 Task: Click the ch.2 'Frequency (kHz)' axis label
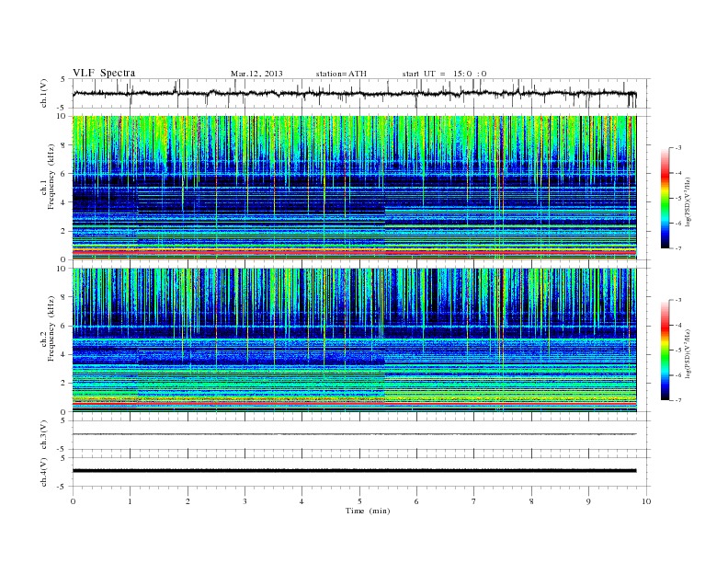point(51,329)
